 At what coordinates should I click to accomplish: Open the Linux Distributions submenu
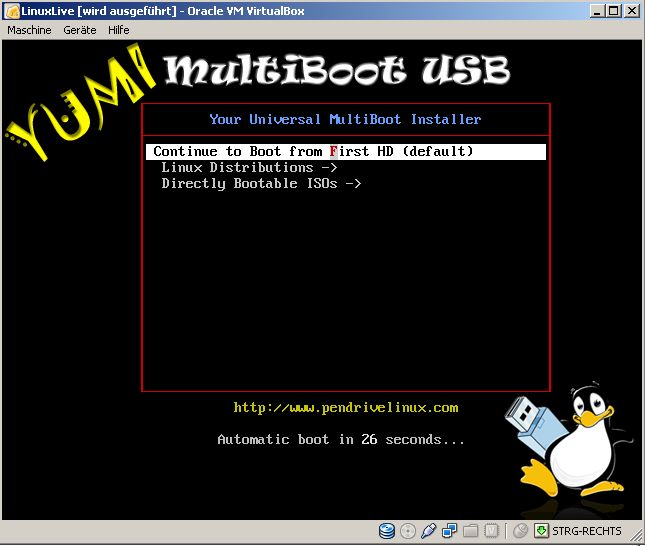(x=249, y=167)
